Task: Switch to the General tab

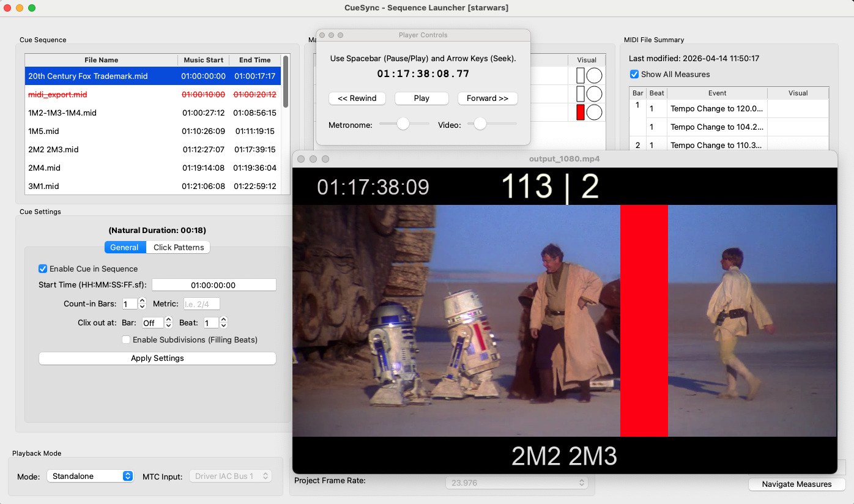Action: (x=125, y=247)
